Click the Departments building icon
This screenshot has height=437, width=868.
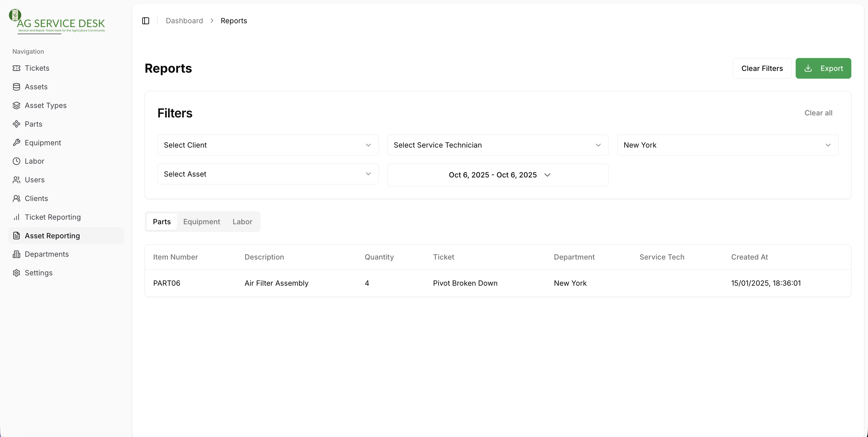16,254
